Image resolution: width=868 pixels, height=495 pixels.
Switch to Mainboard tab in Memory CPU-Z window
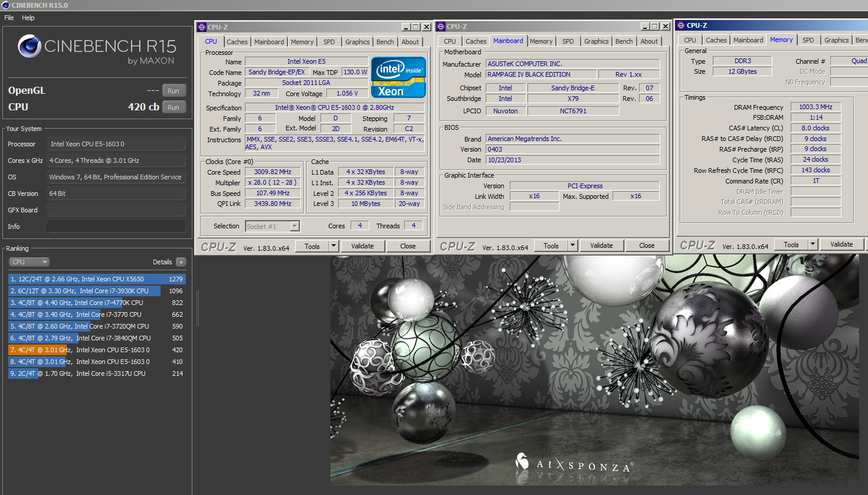[748, 40]
